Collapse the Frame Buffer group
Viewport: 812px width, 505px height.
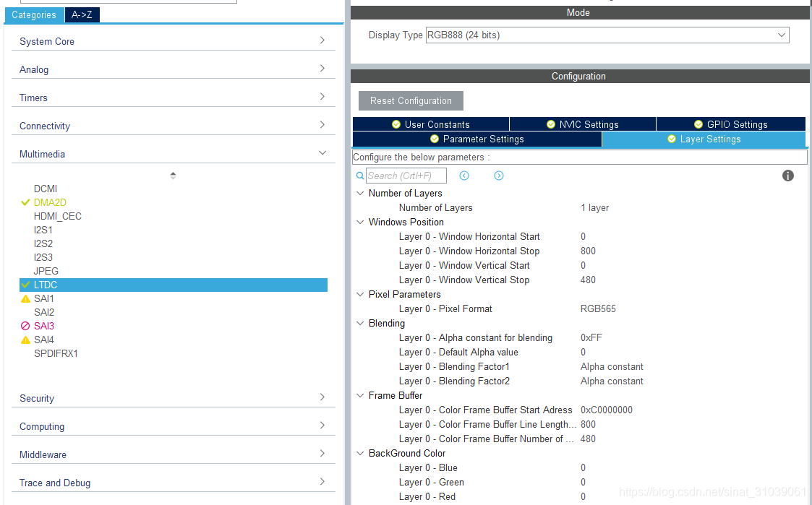360,395
